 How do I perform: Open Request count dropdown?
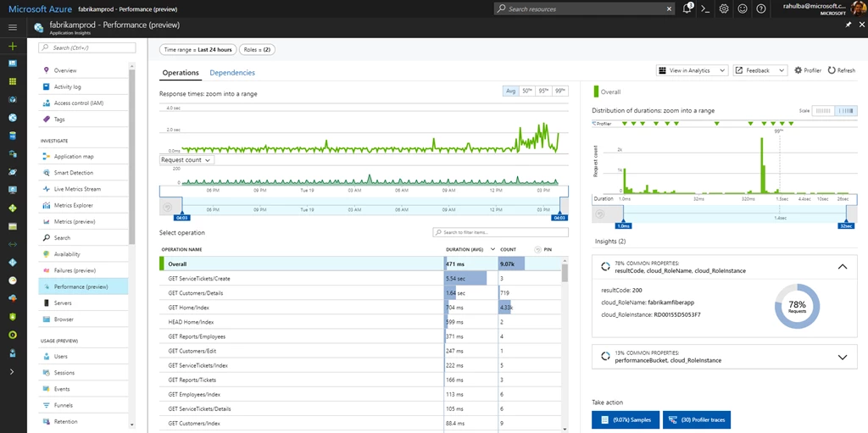[x=186, y=160]
